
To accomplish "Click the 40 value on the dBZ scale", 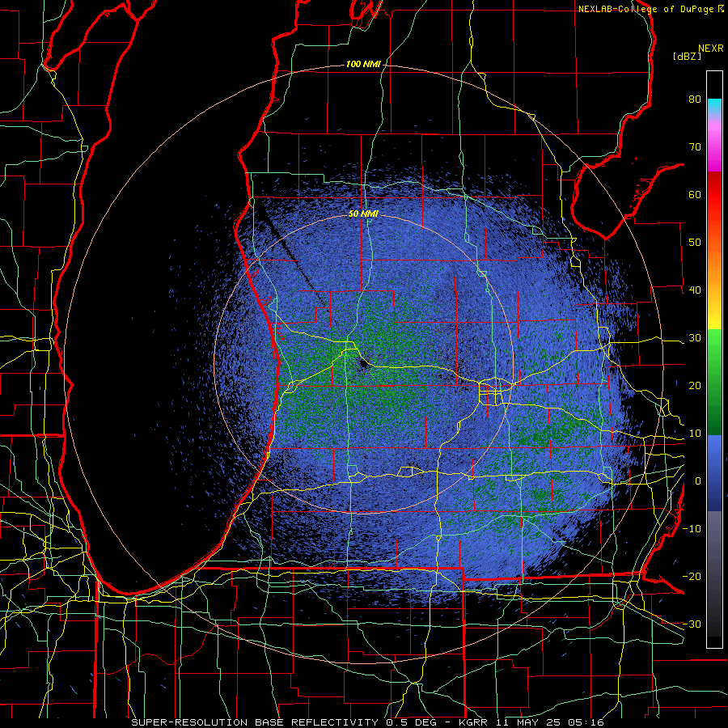I will 695,290.
